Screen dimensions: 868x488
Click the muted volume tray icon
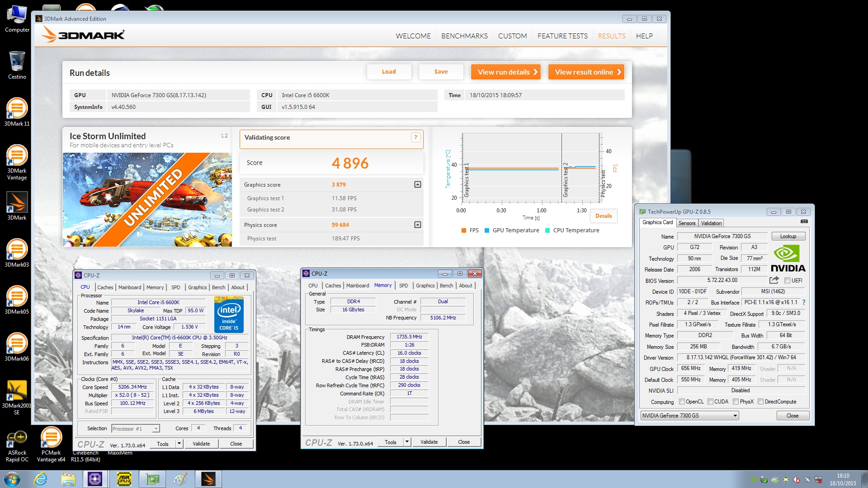(797, 479)
